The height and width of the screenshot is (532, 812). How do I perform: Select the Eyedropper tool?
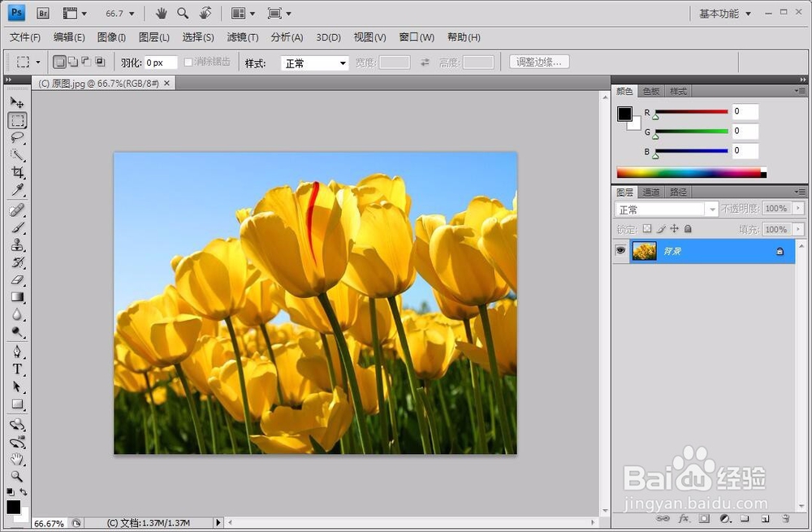tap(17, 189)
